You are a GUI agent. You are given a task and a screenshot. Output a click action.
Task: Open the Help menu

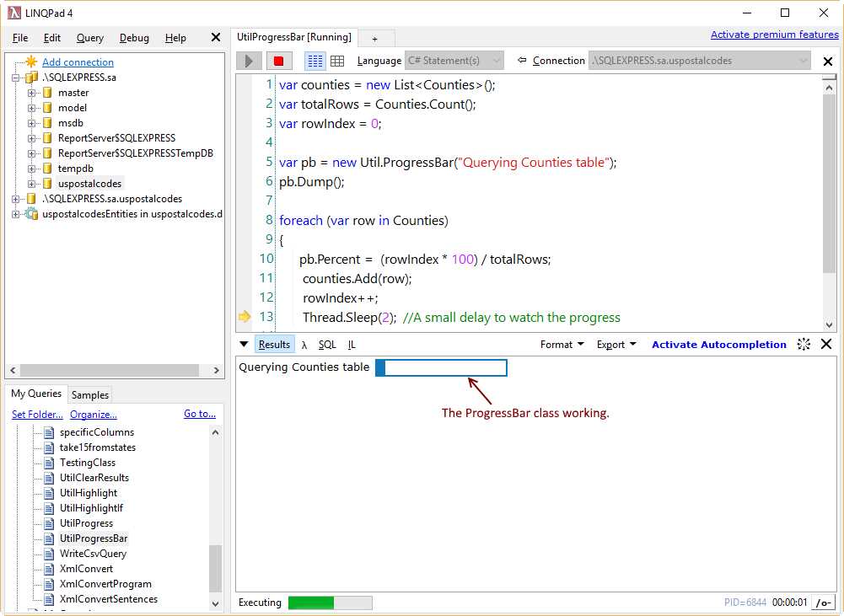pos(175,38)
